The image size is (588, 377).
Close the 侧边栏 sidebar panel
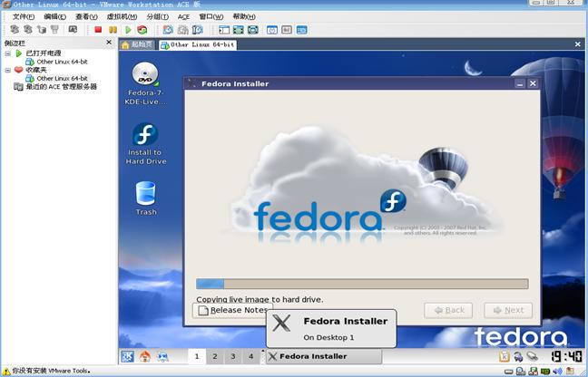click(x=109, y=43)
